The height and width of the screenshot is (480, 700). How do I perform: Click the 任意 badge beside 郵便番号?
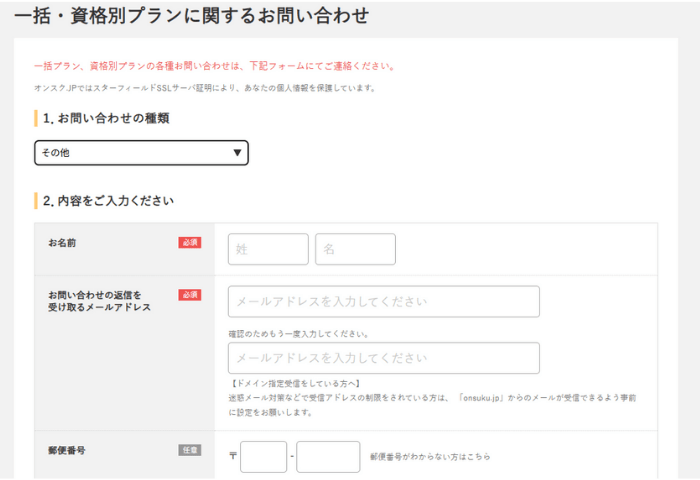click(x=190, y=450)
